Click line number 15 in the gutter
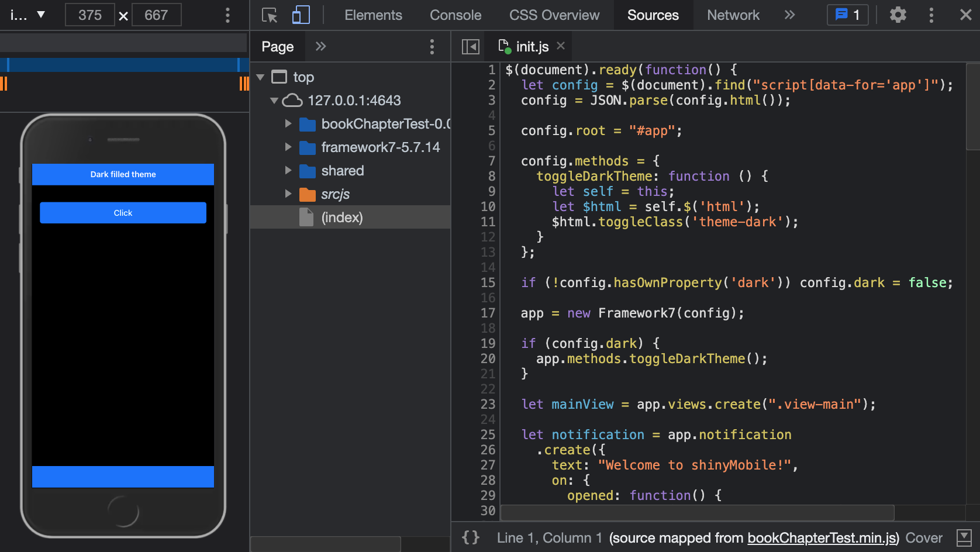 pos(488,282)
